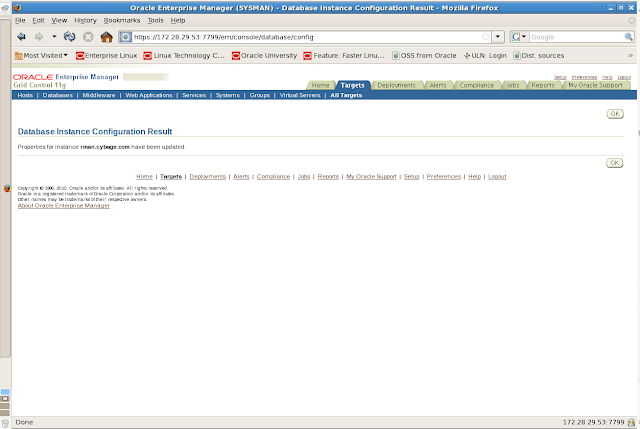Click the lower OK button
Image resolution: width=640 pixels, height=429 pixels.
pyautogui.click(x=614, y=163)
